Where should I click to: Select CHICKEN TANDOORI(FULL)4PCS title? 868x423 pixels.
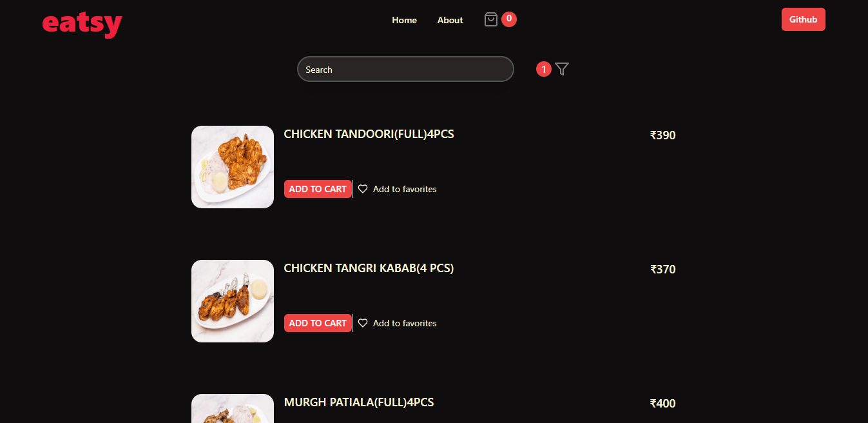(x=369, y=134)
